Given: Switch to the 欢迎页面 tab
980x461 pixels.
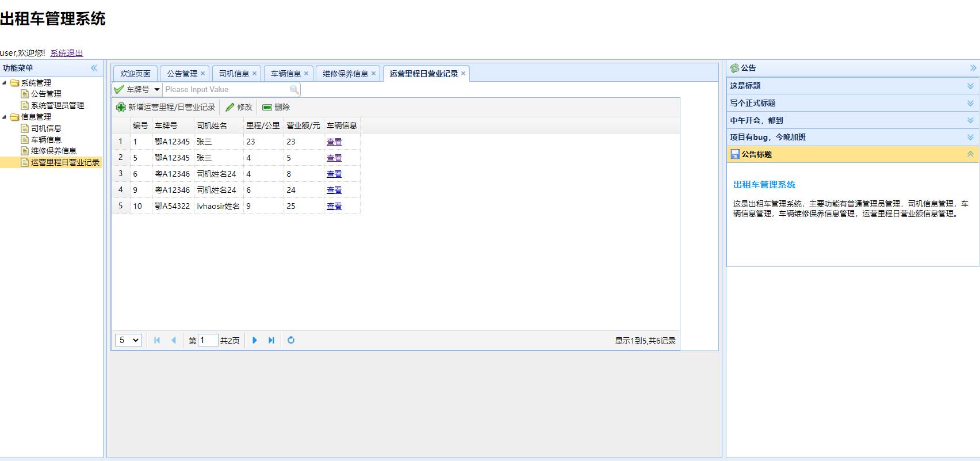Looking at the screenshot, I should point(135,74).
